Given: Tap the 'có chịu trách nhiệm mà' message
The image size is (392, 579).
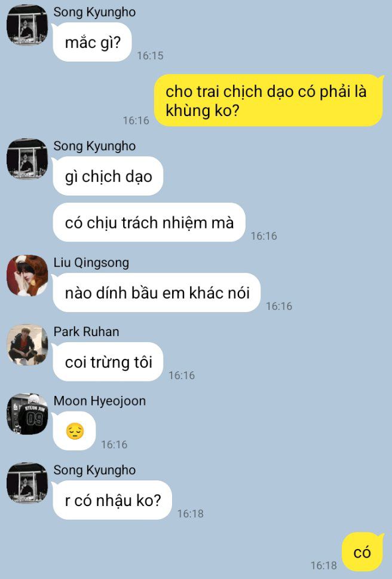Looking at the screenshot, I should [149, 223].
